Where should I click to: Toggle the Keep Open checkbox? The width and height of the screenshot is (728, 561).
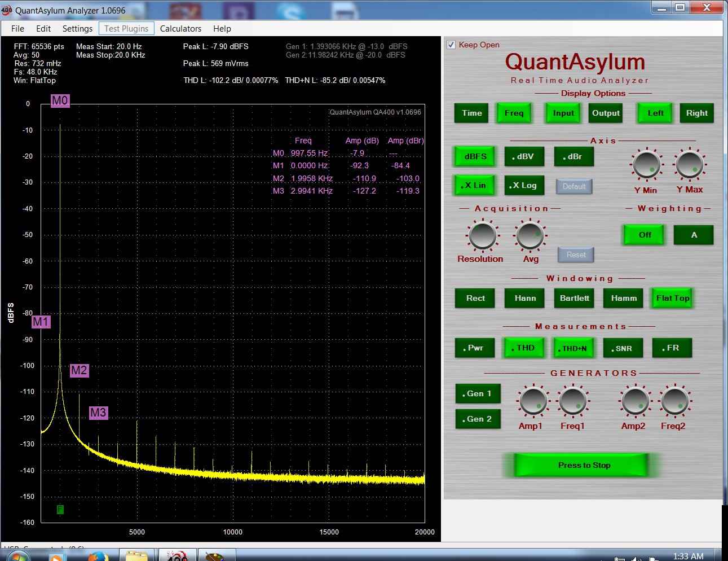pos(451,45)
